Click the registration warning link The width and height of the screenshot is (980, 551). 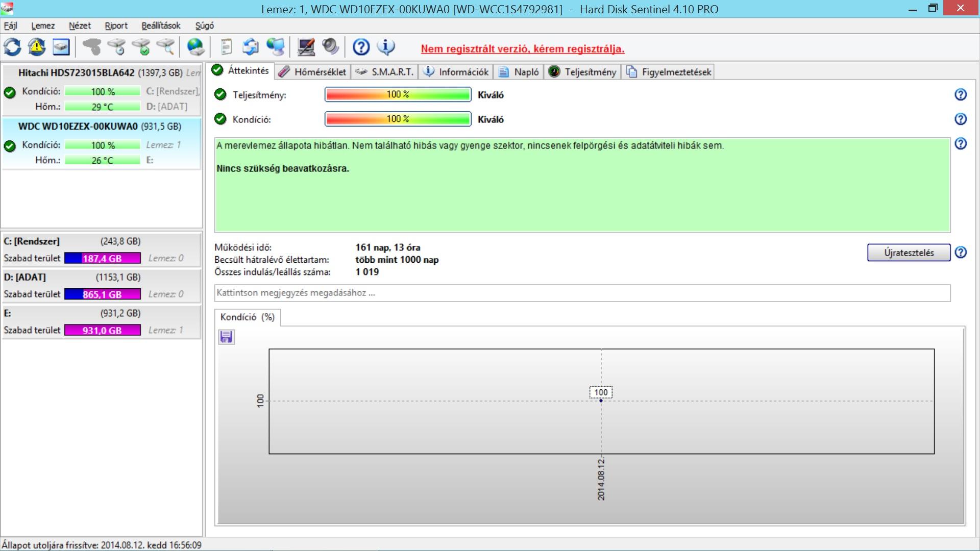pyautogui.click(x=522, y=49)
